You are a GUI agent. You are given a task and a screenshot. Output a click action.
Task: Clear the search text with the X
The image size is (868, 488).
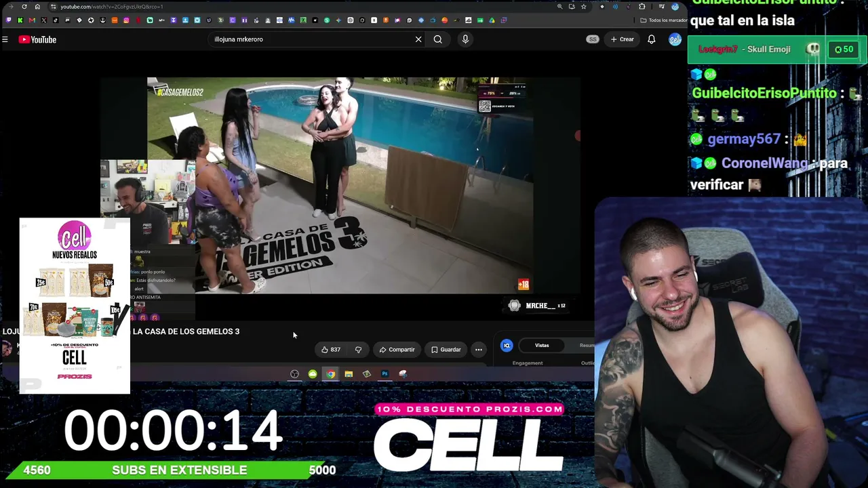tap(418, 39)
